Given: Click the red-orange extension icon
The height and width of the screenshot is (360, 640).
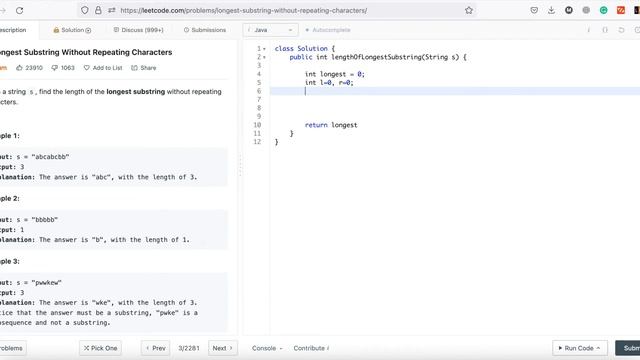Looking at the screenshot, I should (621, 11).
